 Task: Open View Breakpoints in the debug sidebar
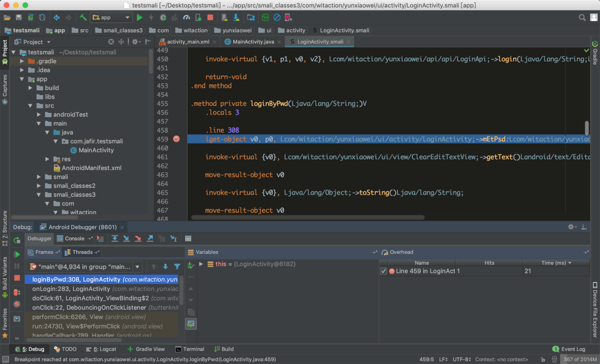click(x=17, y=292)
